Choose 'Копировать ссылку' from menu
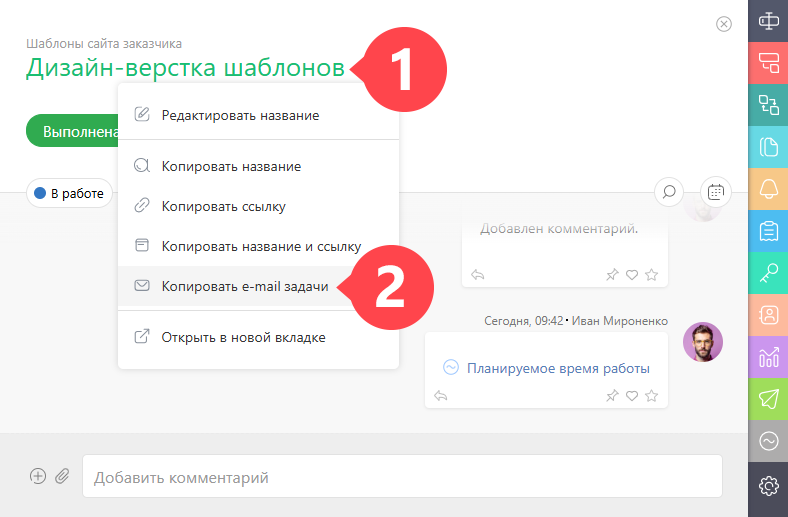Viewport: 788px width, 517px height. pos(258,206)
